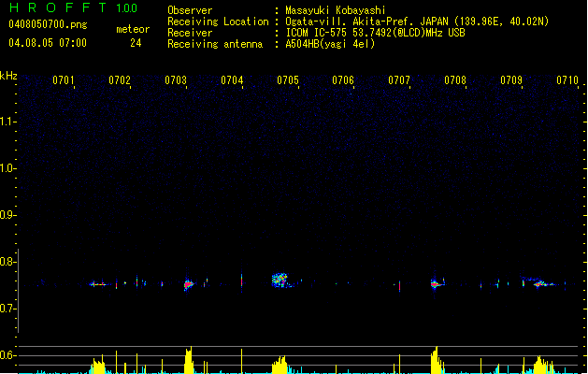The height and width of the screenshot is (374, 588).
Task: Click the yellow power peak before 0708
Action: [436, 360]
